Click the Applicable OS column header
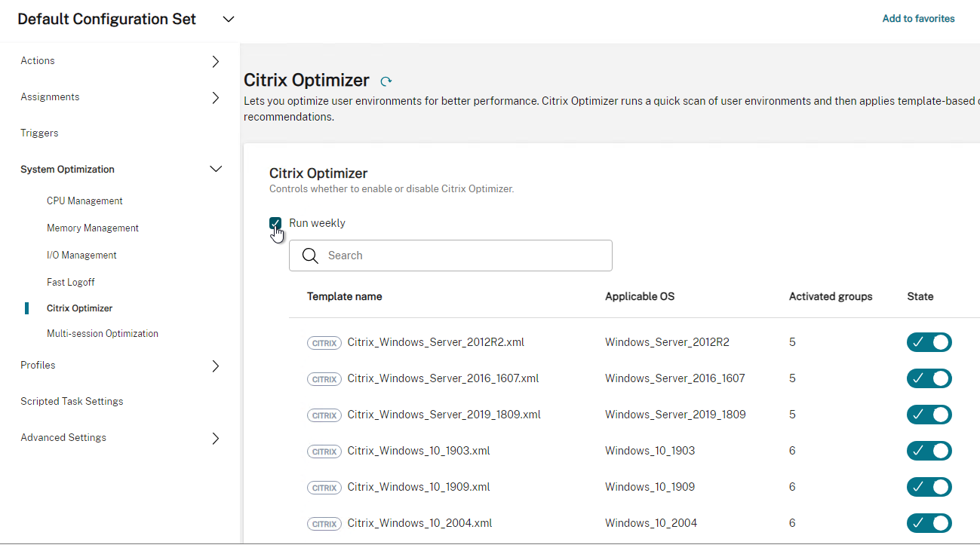This screenshot has width=980, height=551. coord(640,297)
